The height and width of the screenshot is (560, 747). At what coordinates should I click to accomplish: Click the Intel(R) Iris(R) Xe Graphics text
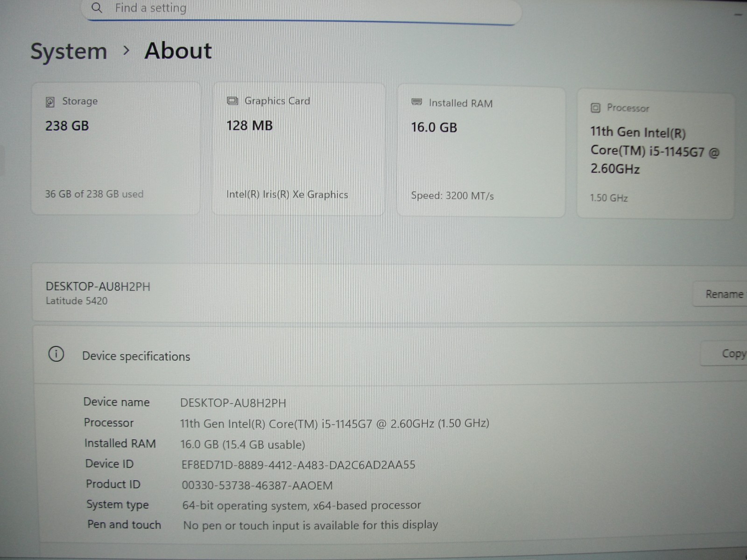tap(287, 195)
